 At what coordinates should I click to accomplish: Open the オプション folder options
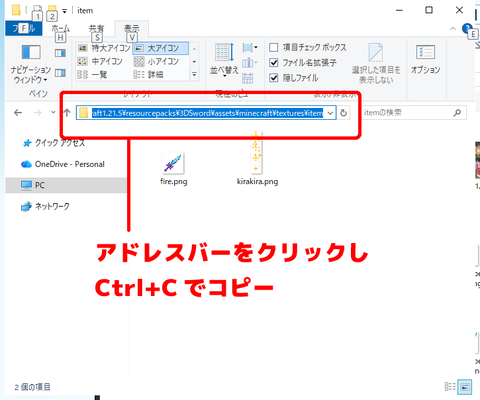[x=425, y=59]
